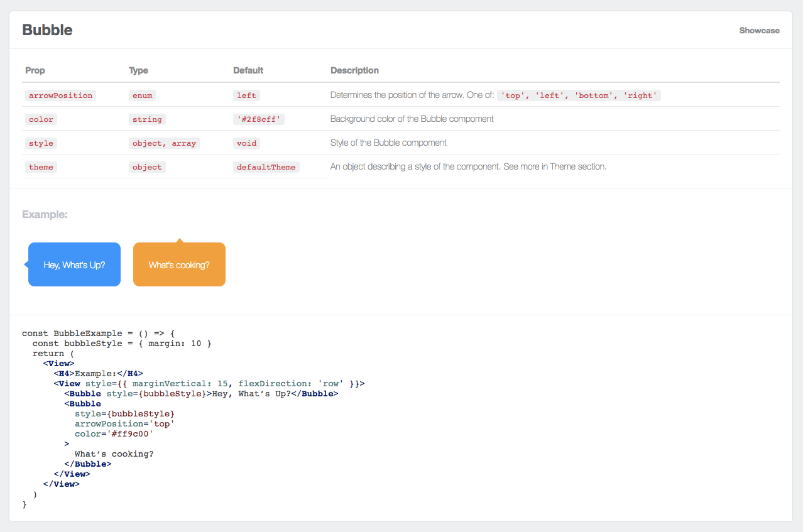Select the color prop tag
The width and height of the screenshot is (803, 532).
coord(41,119)
